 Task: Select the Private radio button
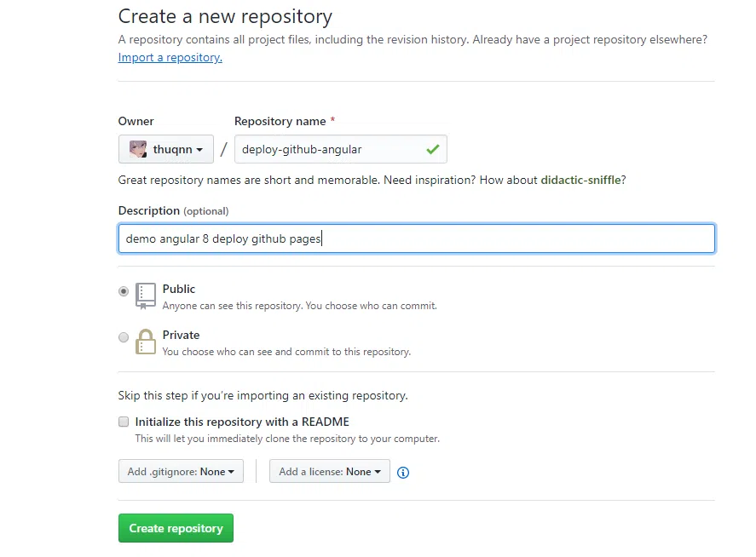tap(124, 336)
